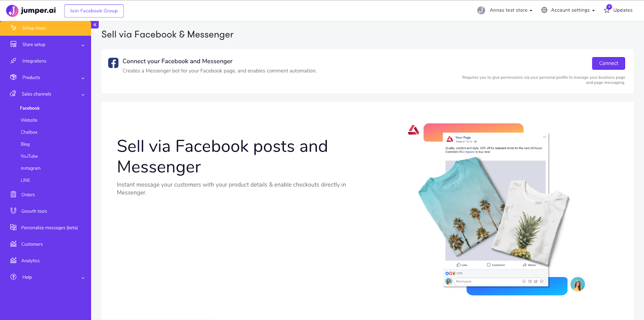Click the Updates star icon
Image resolution: width=644 pixels, height=320 pixels.
tap(607, 10)
